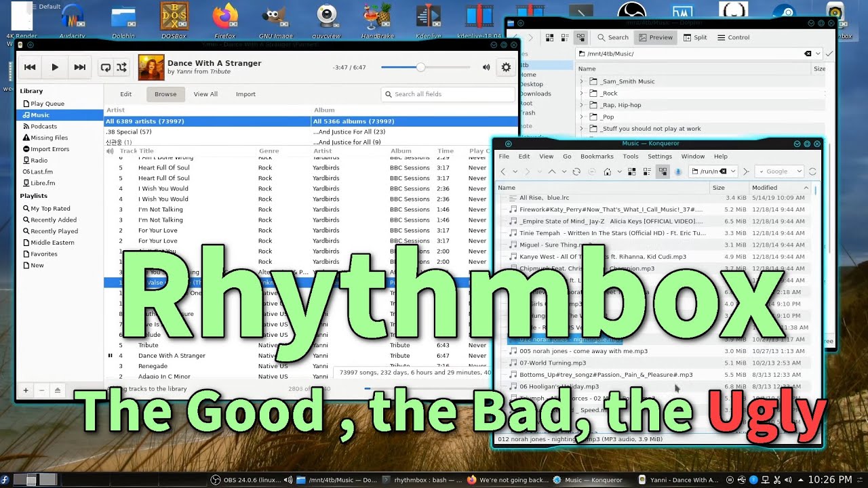Open Libre.fm source in the sidebar
This screenshot has width=868, height=488.
point(60,183)
